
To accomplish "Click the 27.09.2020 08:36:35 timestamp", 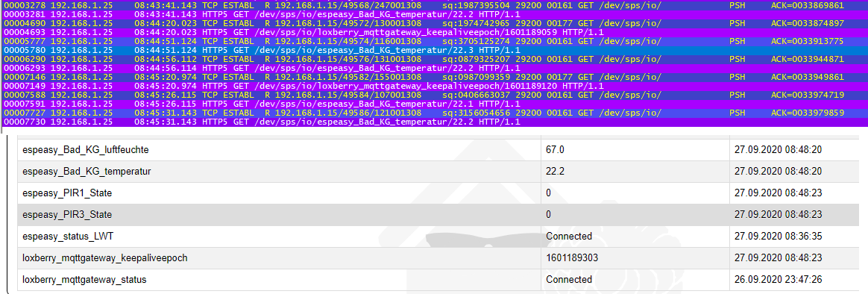I will coord(779,237).
